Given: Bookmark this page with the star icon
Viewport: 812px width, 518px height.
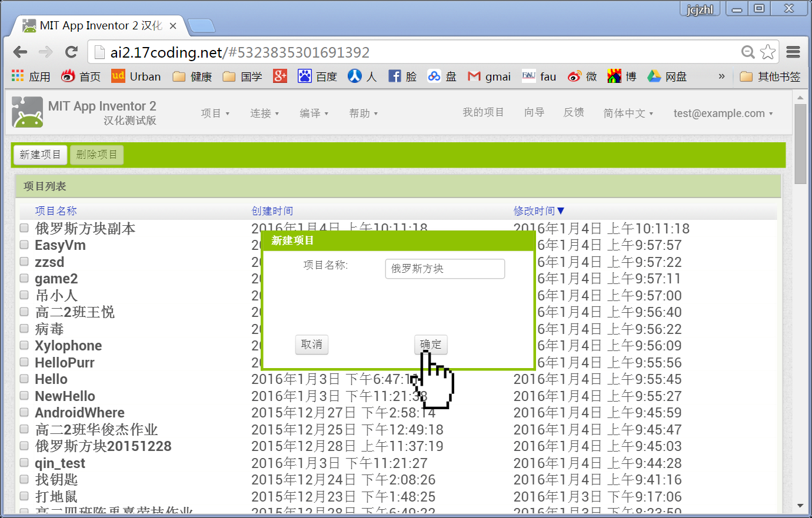Looking at the screenshot, I should (767, 52).
